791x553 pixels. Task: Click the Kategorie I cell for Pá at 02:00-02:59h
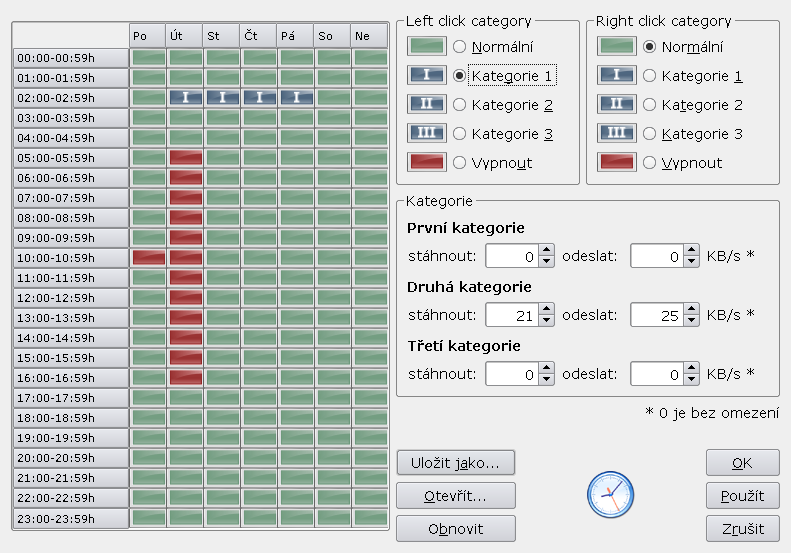pos(297,98)
